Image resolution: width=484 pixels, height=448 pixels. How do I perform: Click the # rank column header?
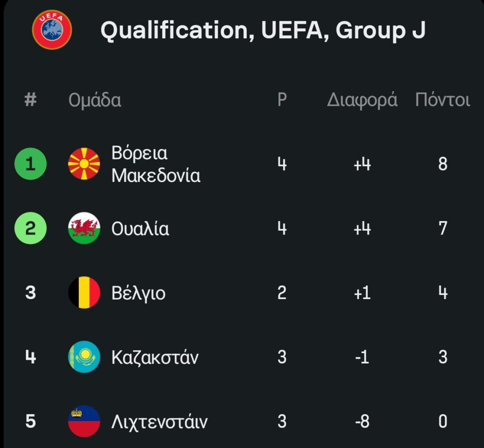[x=31, y=100]
